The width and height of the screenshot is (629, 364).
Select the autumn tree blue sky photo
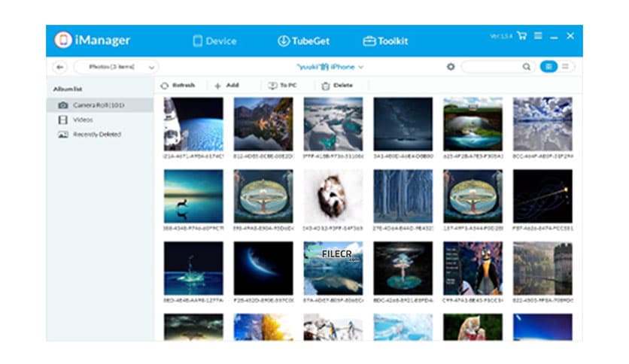click(263, 327)
